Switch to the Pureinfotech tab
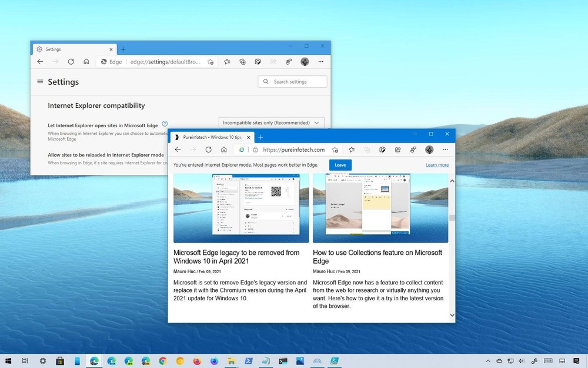 [x=212, y=137]
